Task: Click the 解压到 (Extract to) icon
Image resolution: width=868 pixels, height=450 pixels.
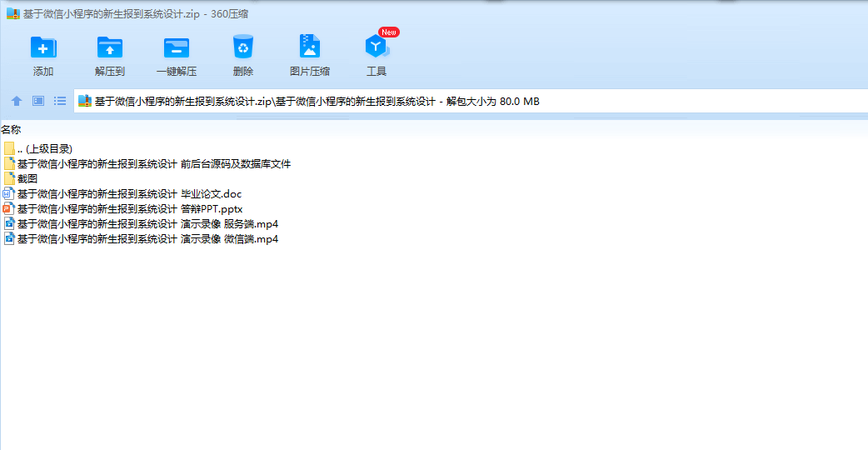Action: [x=110, y=47]
